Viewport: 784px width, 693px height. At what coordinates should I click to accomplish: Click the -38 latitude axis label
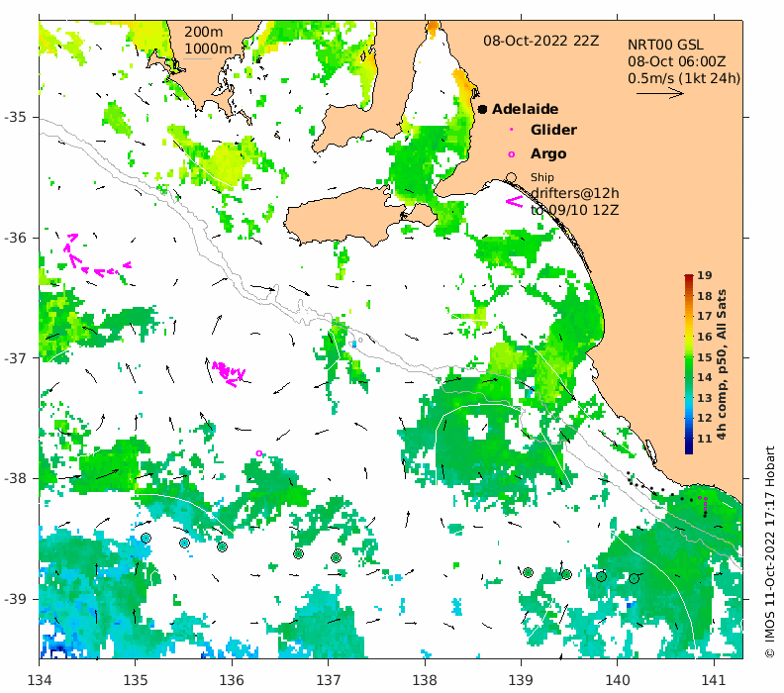15,478
